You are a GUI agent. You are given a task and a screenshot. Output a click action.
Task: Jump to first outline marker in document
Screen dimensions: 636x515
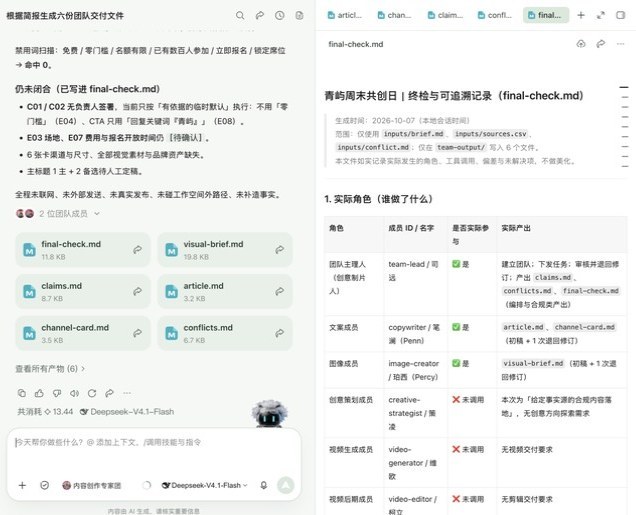(624, 87)
